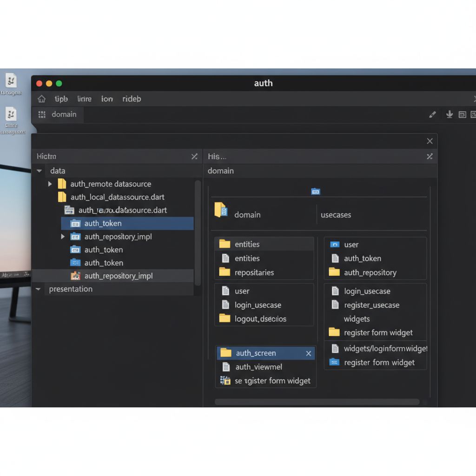Select the usecases column header
Screen dimensions: 476x476
coord(336,215)
